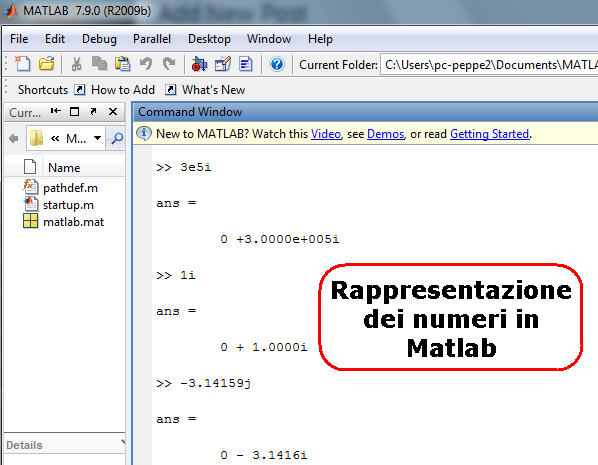Image resolution: width=598 pixels, height=465 pixels.
Task: Open the Debug menu
Action: [99, 39]
